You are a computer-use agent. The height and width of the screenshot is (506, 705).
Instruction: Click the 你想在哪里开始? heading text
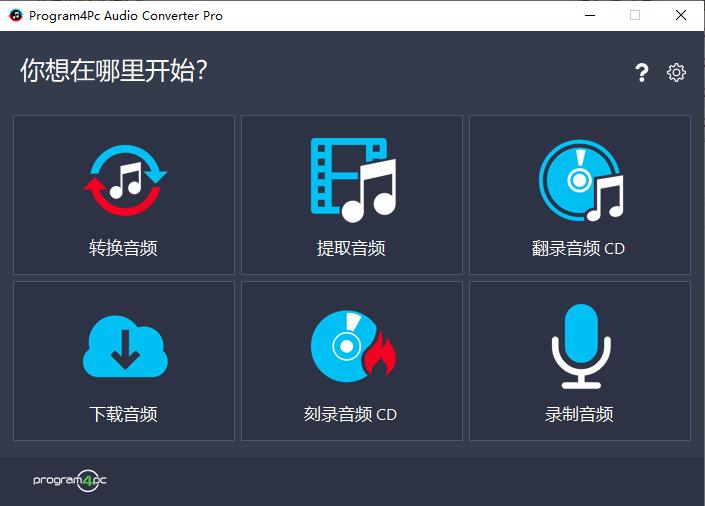point(114,71)
